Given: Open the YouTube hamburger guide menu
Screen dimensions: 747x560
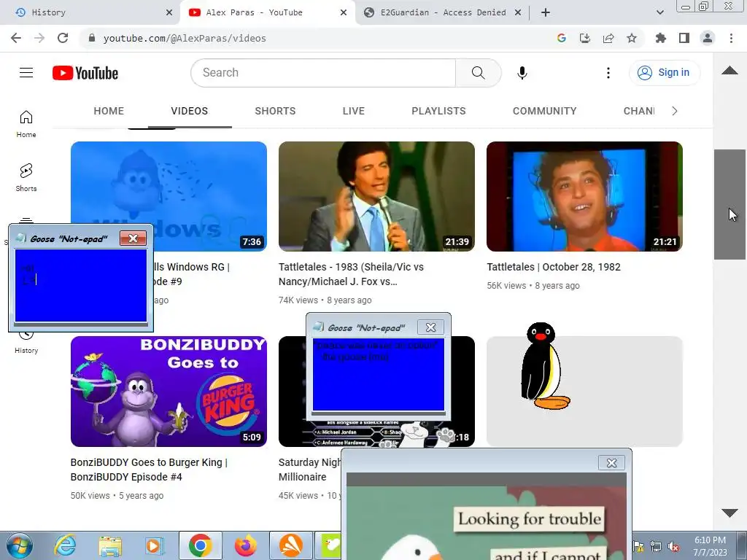Looking at the screenshot, I should click(x=26, y=72).
